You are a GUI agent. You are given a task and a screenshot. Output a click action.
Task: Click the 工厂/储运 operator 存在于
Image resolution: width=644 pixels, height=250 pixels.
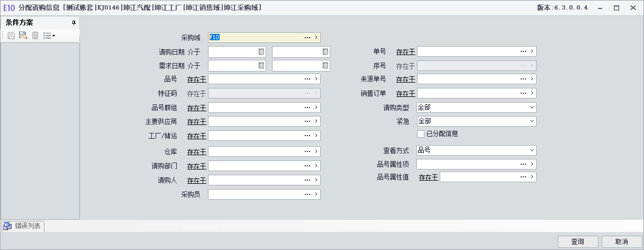196,137
